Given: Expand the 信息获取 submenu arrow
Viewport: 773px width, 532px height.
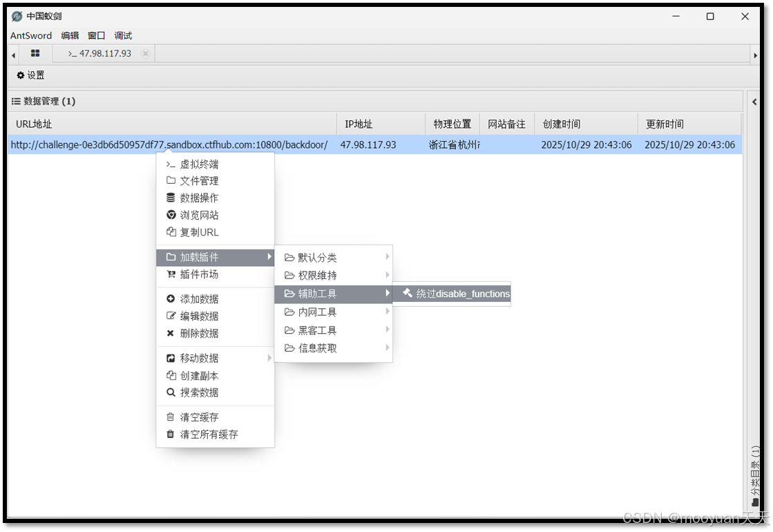Looking at the screenshot, I should click(388, 348).
